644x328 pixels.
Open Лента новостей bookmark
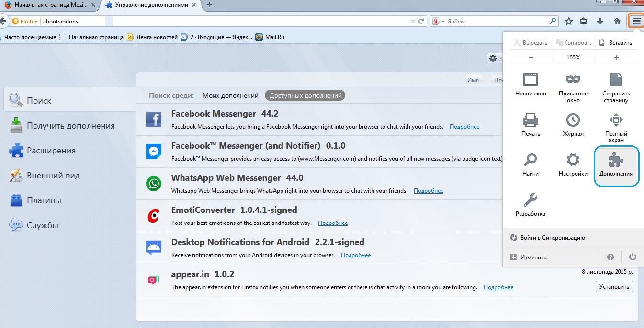click(x=152, y=37)
